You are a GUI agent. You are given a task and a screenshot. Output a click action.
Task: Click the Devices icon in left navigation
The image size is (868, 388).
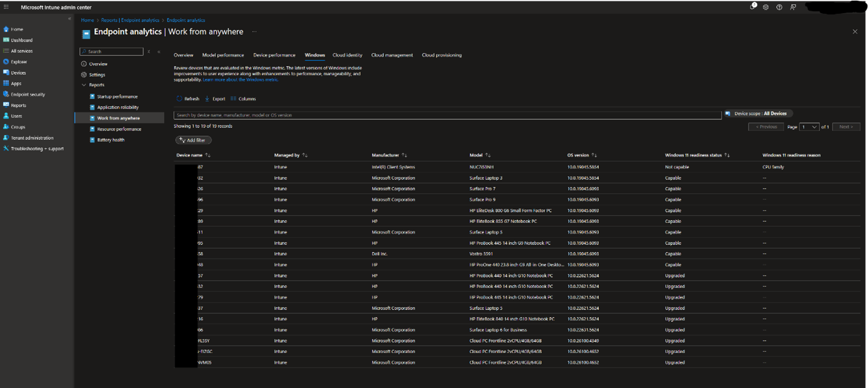tap(6, 73)
